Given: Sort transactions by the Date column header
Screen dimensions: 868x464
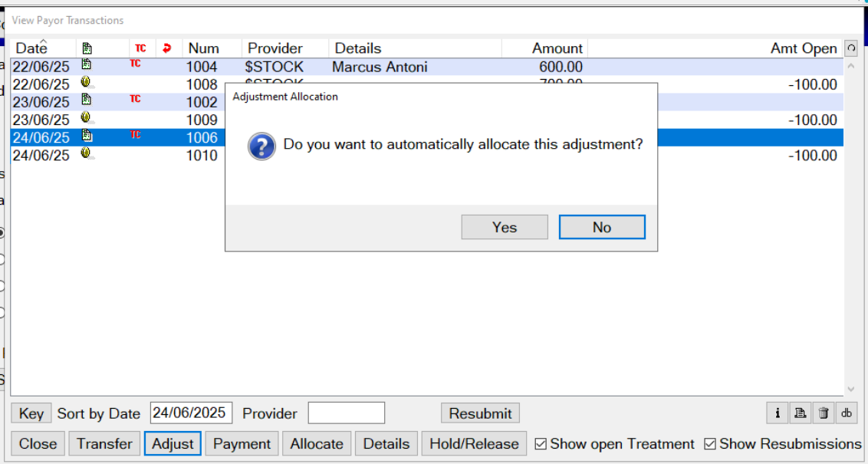Looking at the screenshot, I should (x=32, y=48).
